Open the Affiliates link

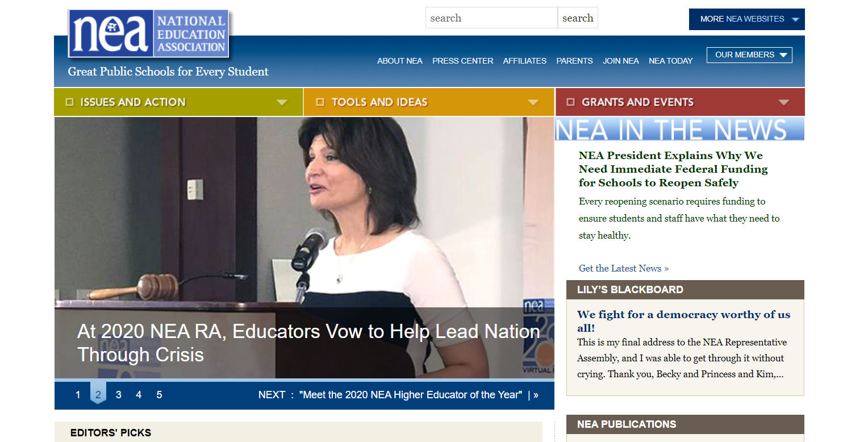tap(524, 61)
